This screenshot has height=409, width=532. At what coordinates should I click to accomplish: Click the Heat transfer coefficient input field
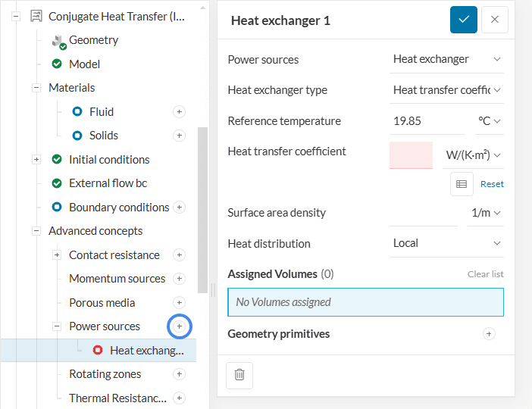pos(411,155)
